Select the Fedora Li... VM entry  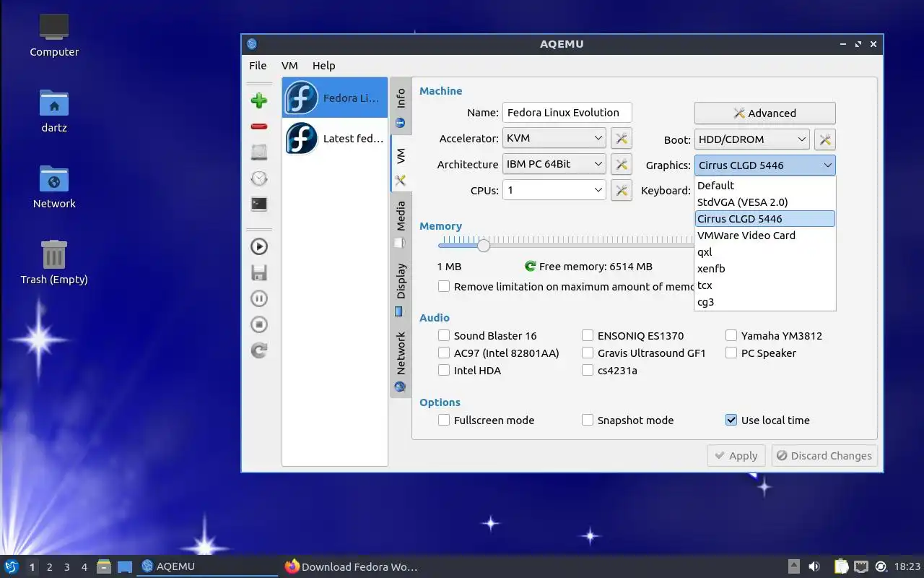pyautogui.click(x=335, y=98)
